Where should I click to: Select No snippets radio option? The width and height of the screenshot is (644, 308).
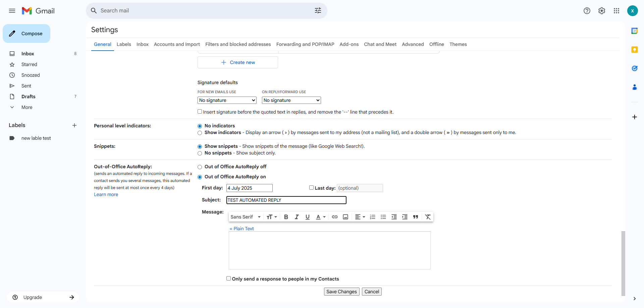point(200,153)
